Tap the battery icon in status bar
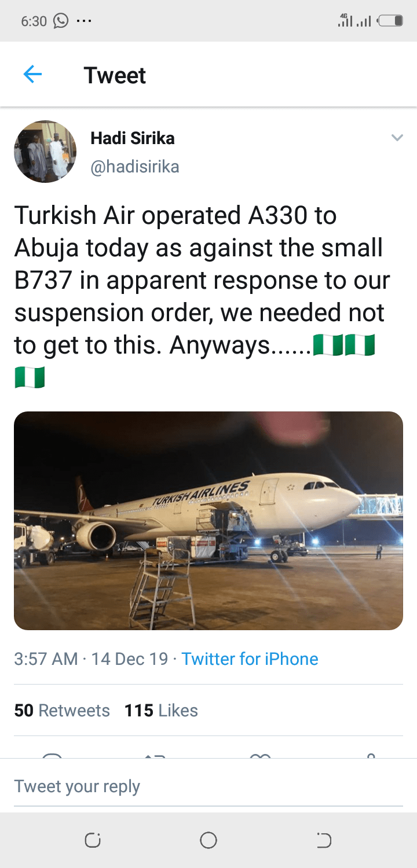The height and width of the screenshot is (868, 417). coord(391,21)
